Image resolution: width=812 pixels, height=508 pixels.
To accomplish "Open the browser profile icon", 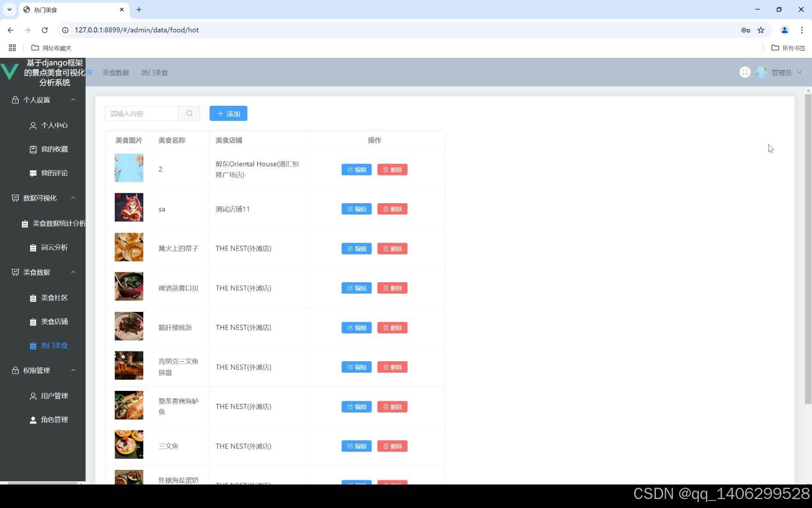I will 784,30.
